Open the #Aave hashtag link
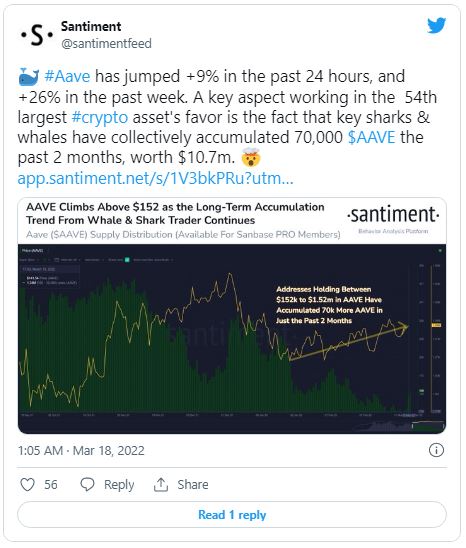The height and width of the screenshot is (548, 466). pos(67,76)
